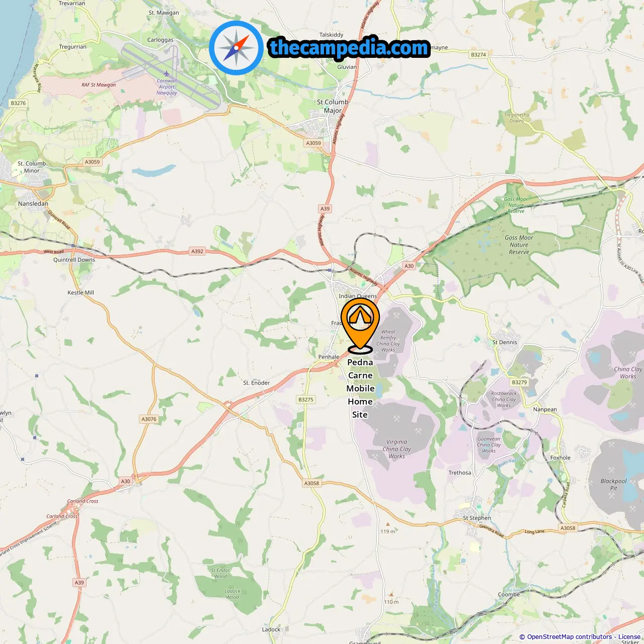
Task: Select the Goss Moor Nature Reserve label
Action: pos(519,245)
